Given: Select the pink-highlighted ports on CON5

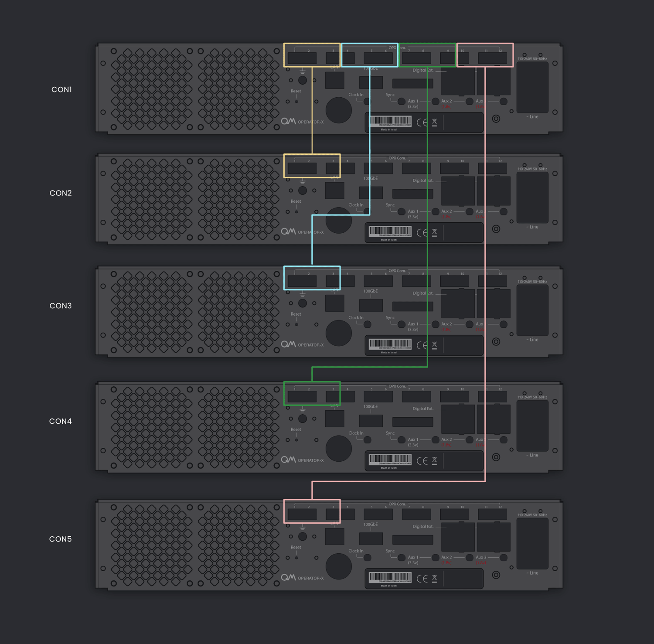Looking at the screenshot, I should (x=312, y=511).
